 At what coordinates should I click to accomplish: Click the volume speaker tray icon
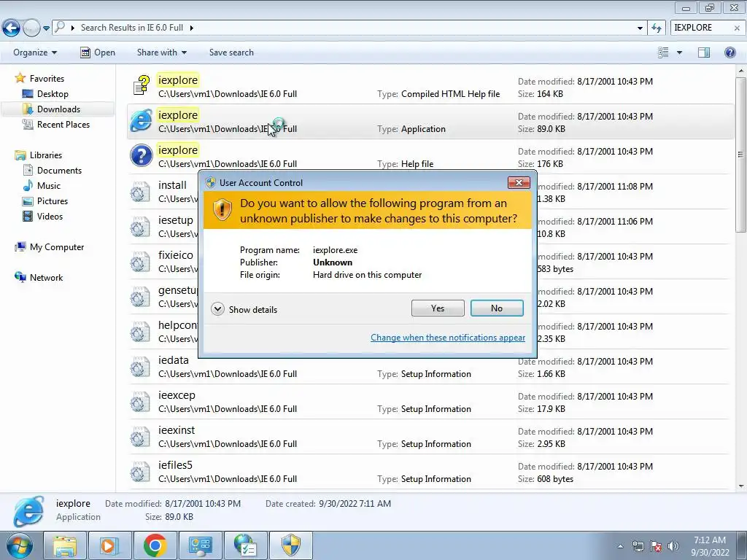click(x=673, y=546)
